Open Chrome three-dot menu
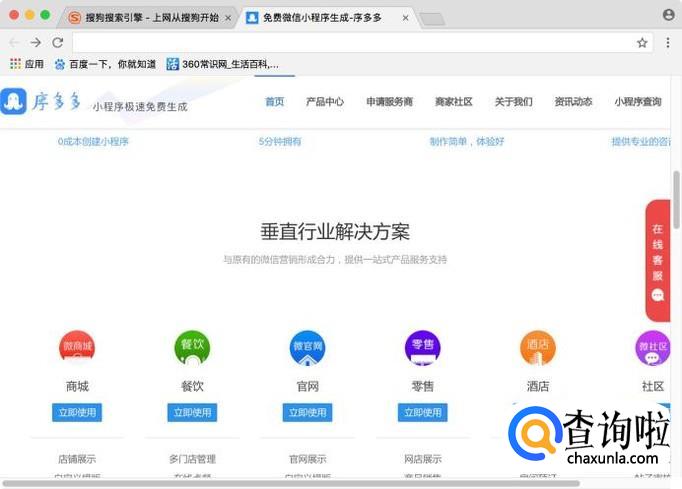 tap(668, 43)
